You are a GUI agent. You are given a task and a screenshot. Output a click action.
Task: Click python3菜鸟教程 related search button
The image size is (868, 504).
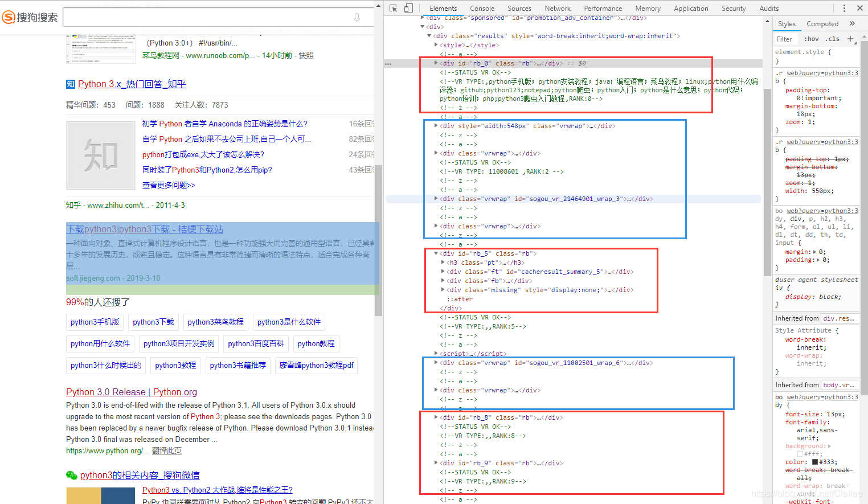click(x=215, y=322)
